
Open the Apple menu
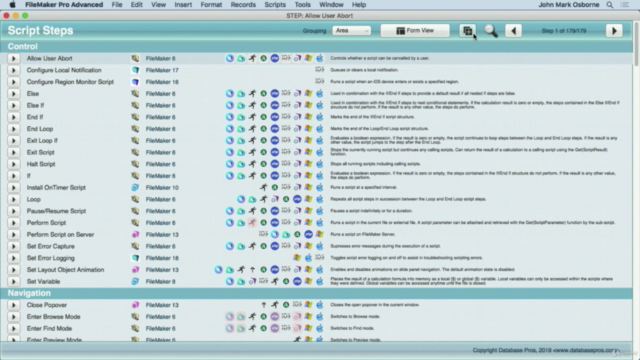pos(12,5)
